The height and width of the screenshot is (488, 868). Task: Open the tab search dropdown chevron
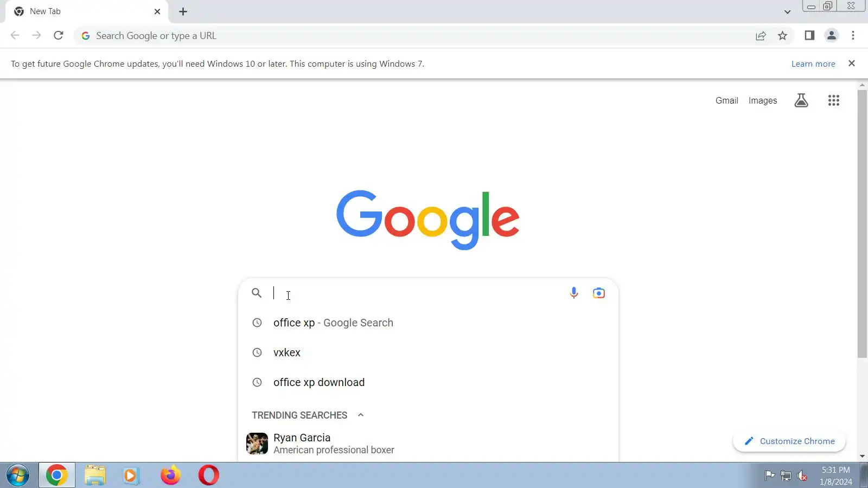[x=787, y=12]
